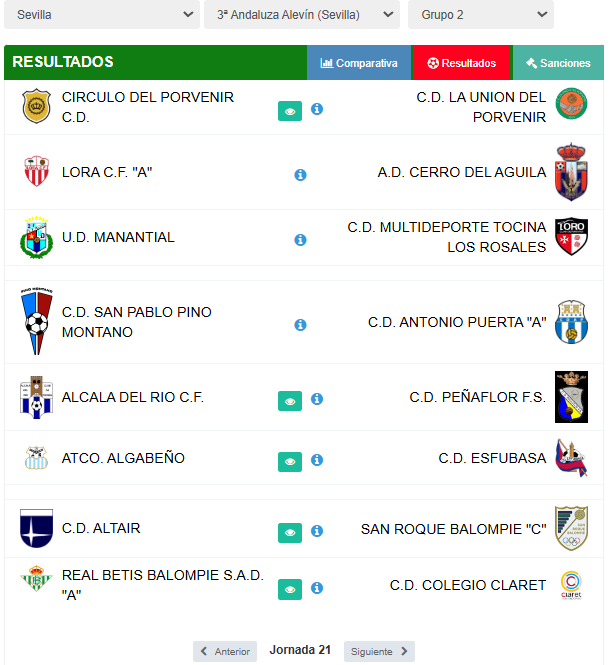This screenshot has height=665, width=612.
Task: Go to next jornada with Siguiente
Action: coord(379,651)
